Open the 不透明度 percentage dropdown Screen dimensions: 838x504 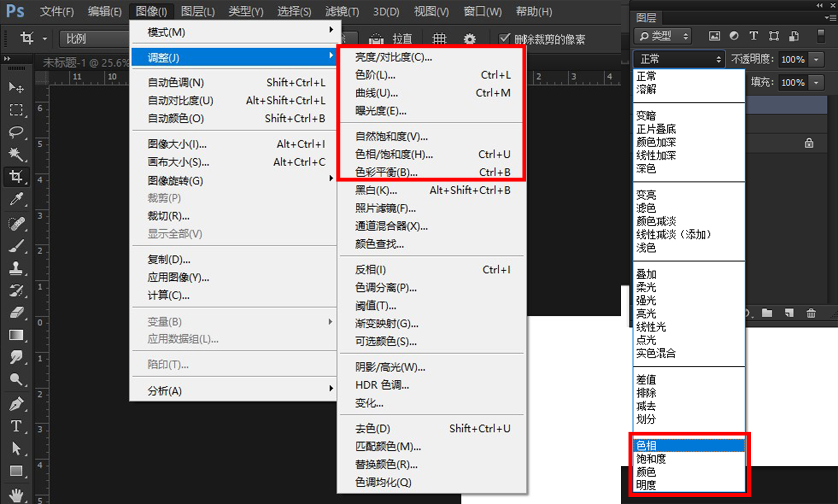click(816, 59)
